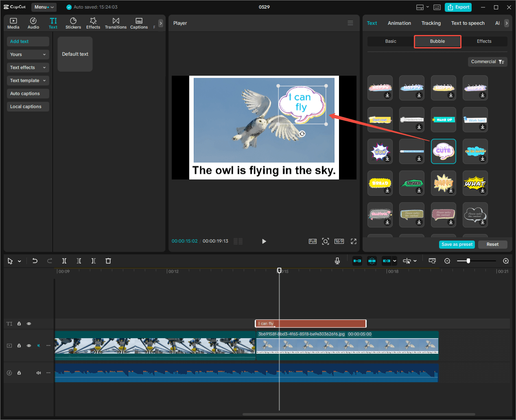Mute the video track speaker icon

(38, 346)
